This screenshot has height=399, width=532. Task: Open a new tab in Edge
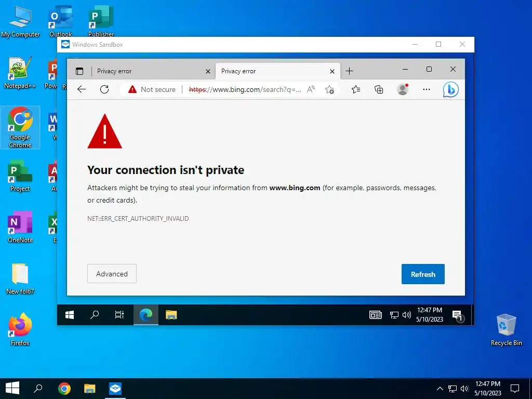[349, 71]
